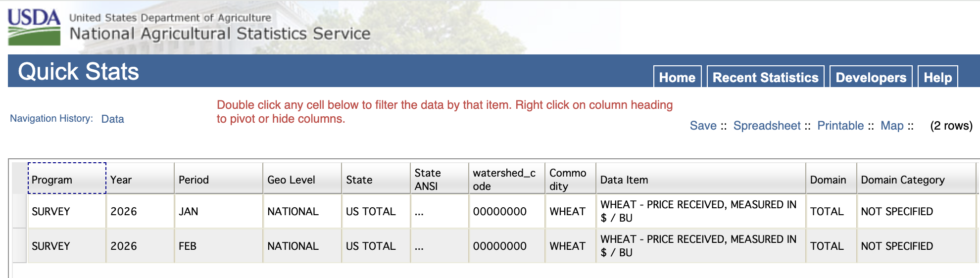Select the Program column header
The height and width of the screenshot is (278, 980).
(67, 179)
